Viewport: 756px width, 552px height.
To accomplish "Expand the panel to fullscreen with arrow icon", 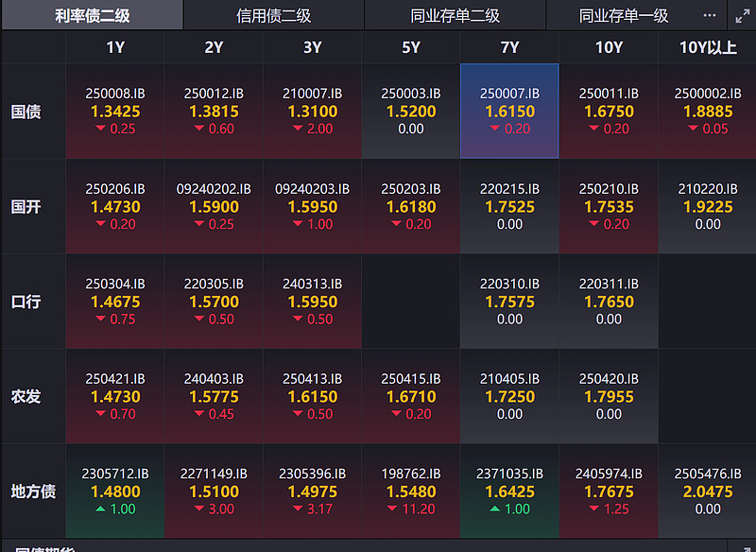I will coord(743,15).
